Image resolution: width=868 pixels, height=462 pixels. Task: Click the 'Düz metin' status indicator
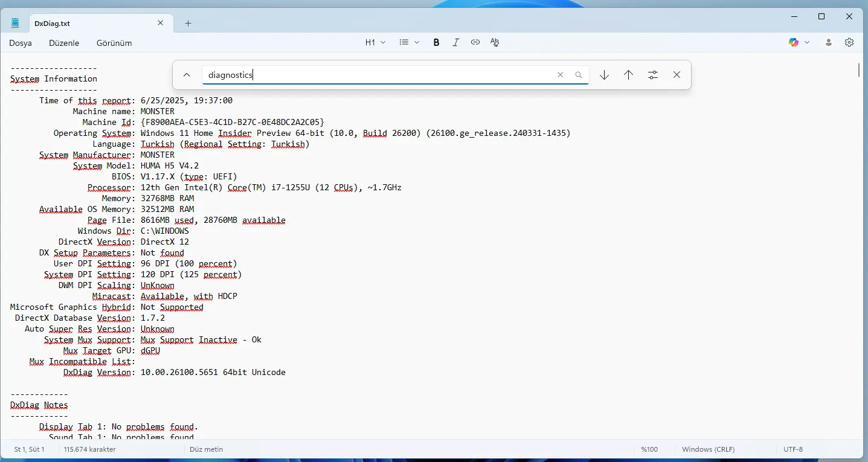(x=207, y=449)
